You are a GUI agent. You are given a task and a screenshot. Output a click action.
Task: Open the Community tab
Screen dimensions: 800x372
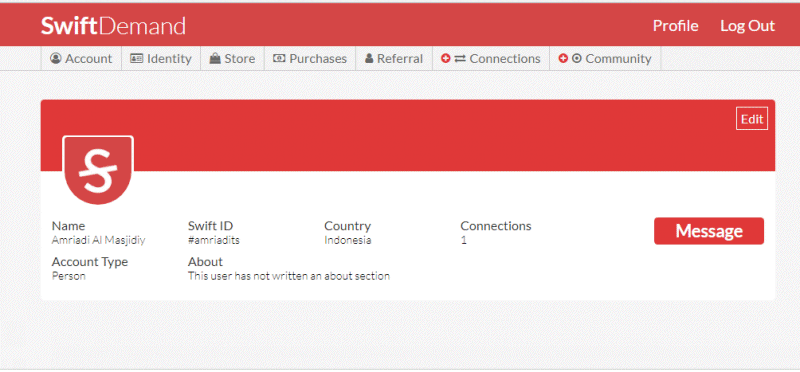coord(605,59)
